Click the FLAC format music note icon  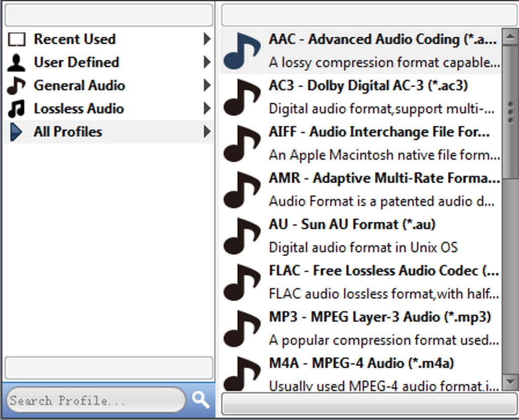242,282
